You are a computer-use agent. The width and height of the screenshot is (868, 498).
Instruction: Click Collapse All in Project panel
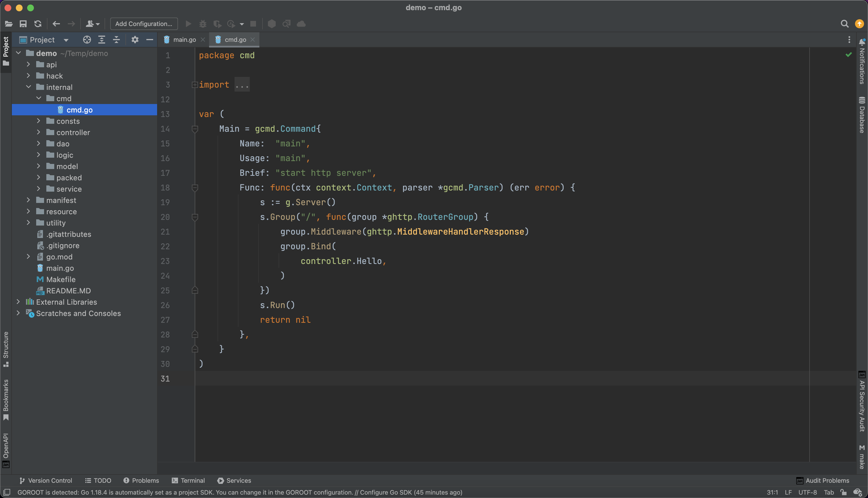[116, 40]
